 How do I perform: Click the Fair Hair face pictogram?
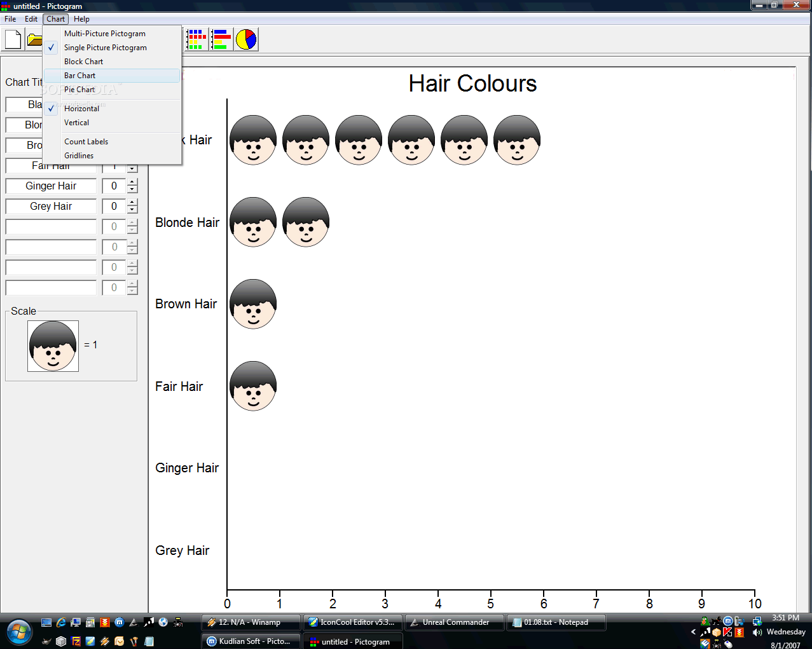pyautogui.click(x=253, y=386)
